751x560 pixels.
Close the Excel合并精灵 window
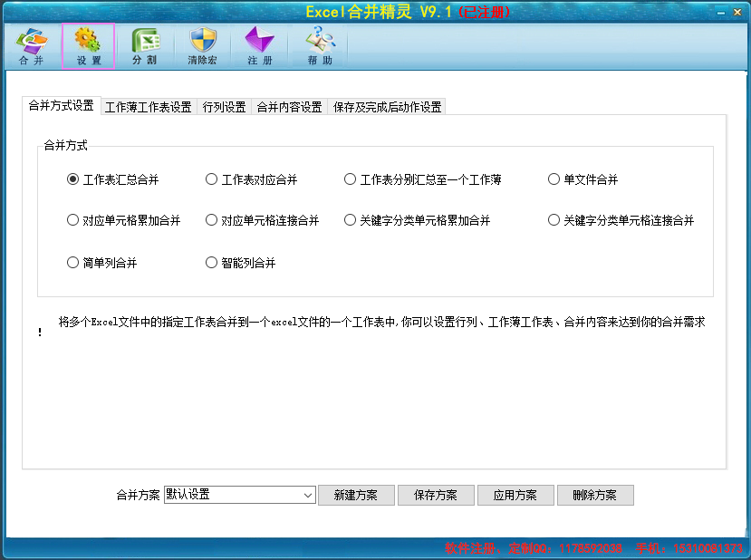pyautogui.click(x=737, y=13)
